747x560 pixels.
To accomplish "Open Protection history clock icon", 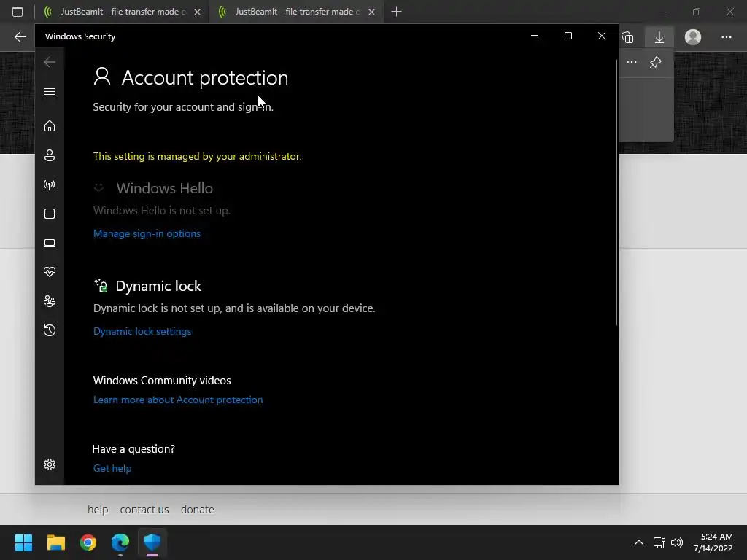I will [50, 330].
